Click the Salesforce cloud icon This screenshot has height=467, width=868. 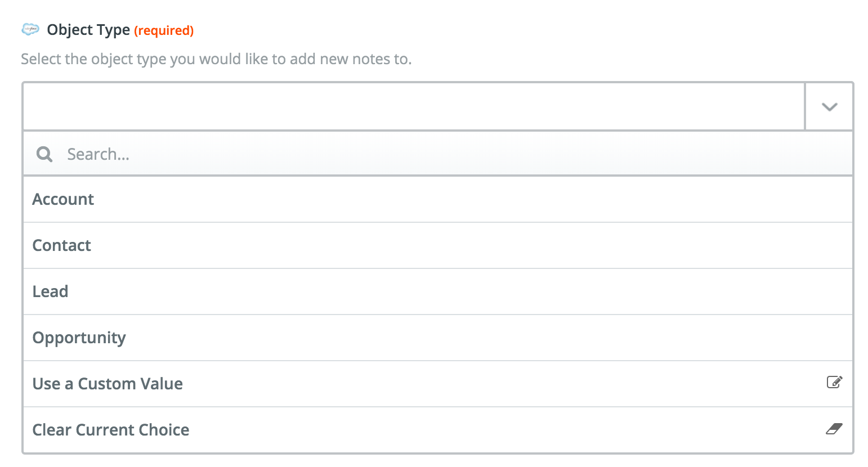(30, 29)
